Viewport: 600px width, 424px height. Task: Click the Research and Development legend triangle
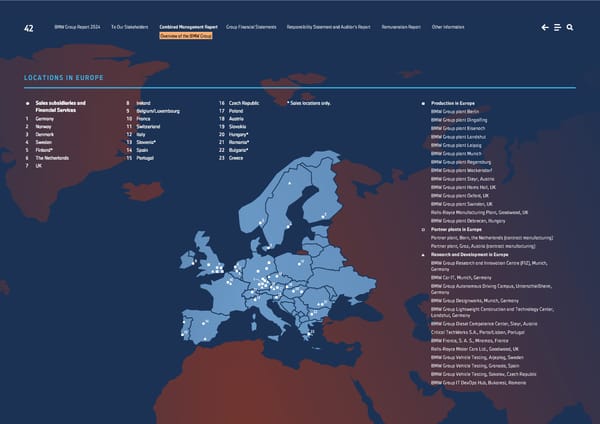[425, 254]
